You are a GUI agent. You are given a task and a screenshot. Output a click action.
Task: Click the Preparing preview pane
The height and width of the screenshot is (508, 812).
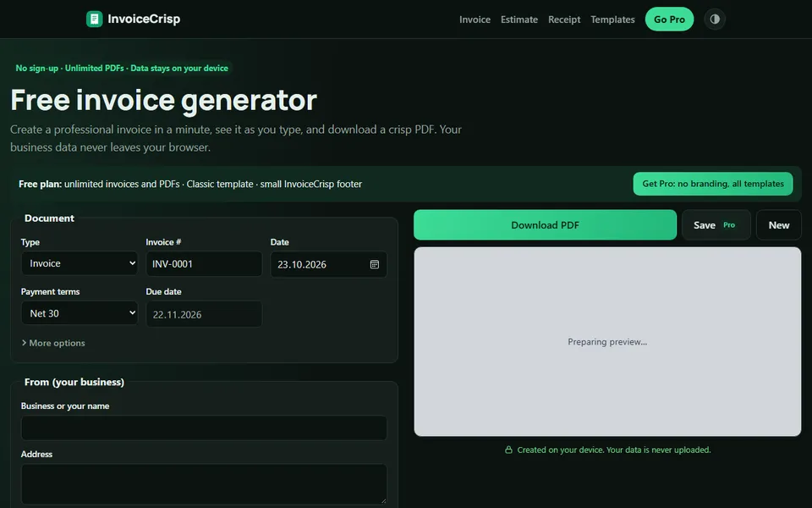pyautogui.click(x=607, y=341)
